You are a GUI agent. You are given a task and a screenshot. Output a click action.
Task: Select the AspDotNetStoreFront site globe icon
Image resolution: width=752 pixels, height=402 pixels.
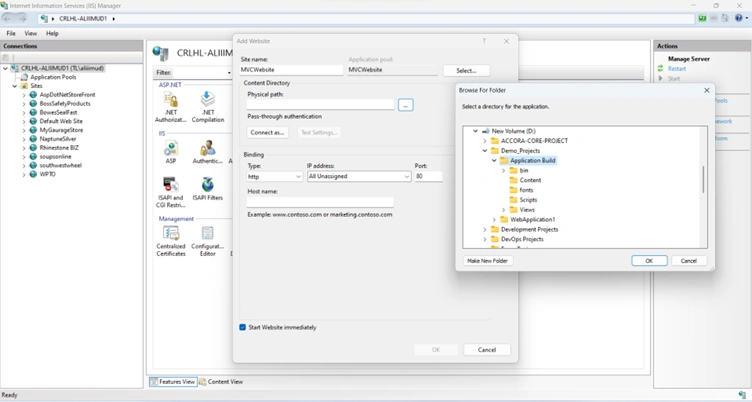pyautogui.click(x=33, y=95)
